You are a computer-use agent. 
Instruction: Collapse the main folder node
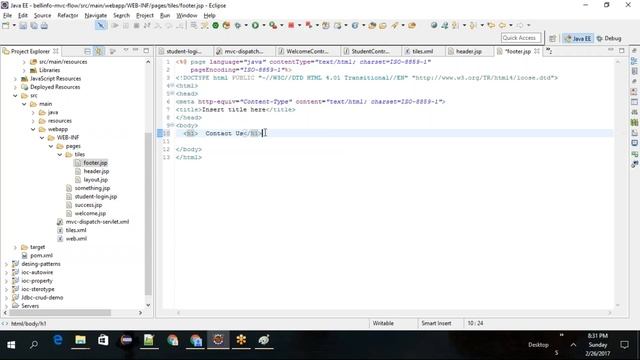tap(24, 104)
